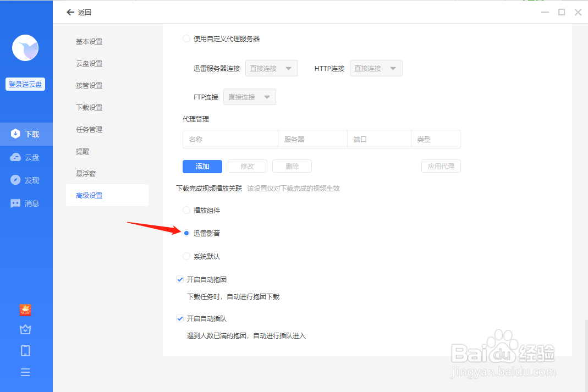The image size is (588, 392).
Task: Click the 添加 button to add a proxy
Action: click(x=202, y=165)
